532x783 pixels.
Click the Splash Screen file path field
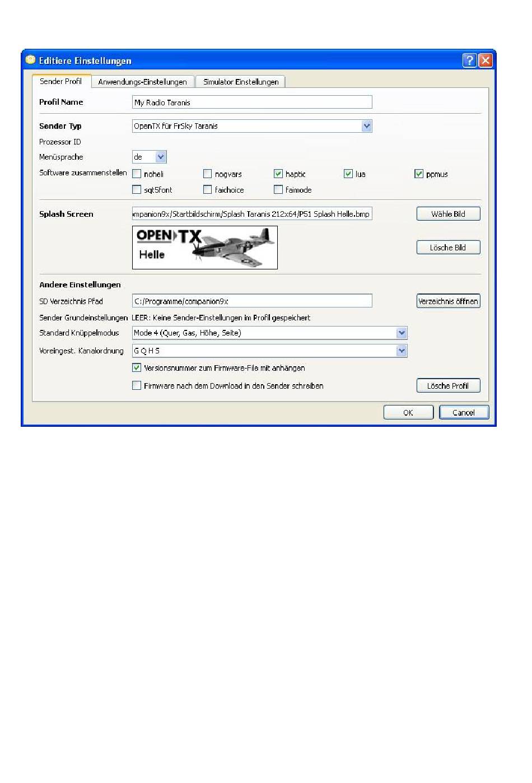pyautogui.click(x=252, y=214)
